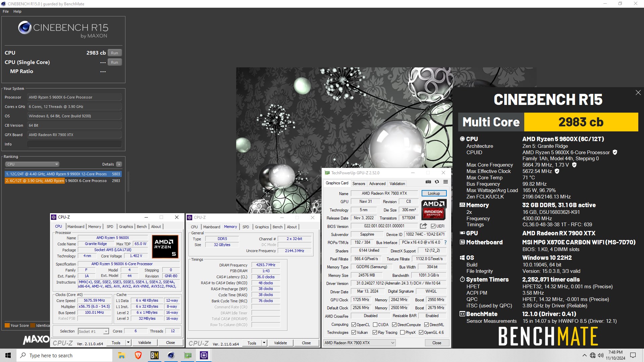This screenshot has width=644, height=362.
Task: Switch to the Advanced tab in GPU-Z
Action: pos(377,184)
